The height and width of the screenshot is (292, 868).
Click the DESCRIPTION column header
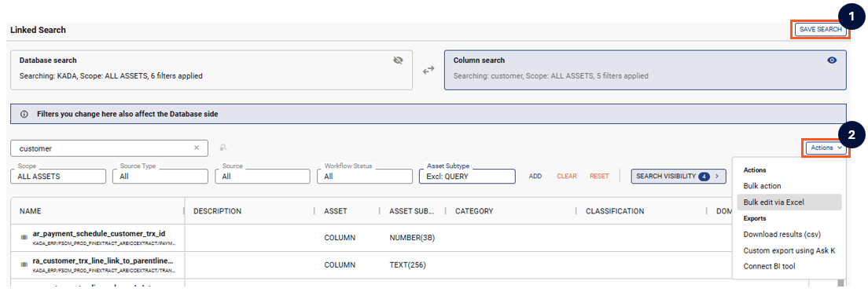pyautogui.click(x=217, y=211)
